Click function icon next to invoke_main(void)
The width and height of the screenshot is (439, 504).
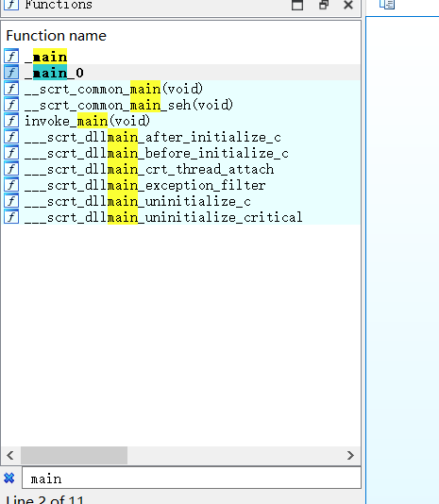click(11, 121)
